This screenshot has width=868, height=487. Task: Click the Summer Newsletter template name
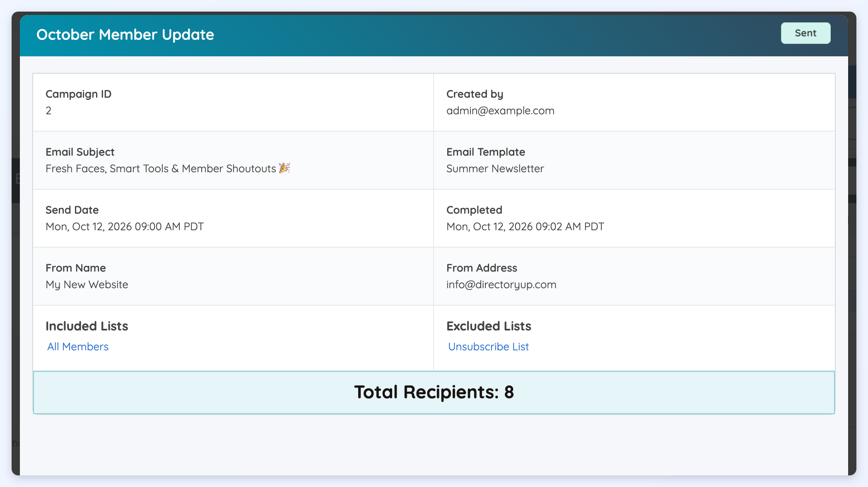(x=495, y=169)
